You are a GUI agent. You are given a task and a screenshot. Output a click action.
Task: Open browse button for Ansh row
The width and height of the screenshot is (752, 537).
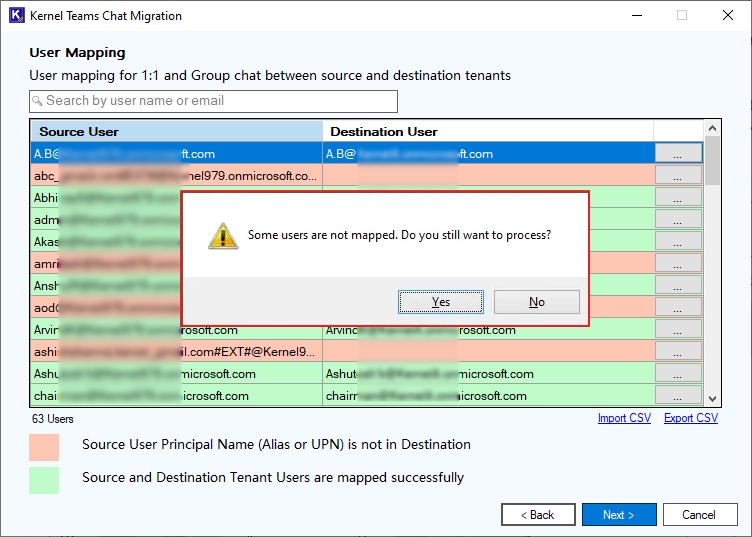(x=678, y=286)
